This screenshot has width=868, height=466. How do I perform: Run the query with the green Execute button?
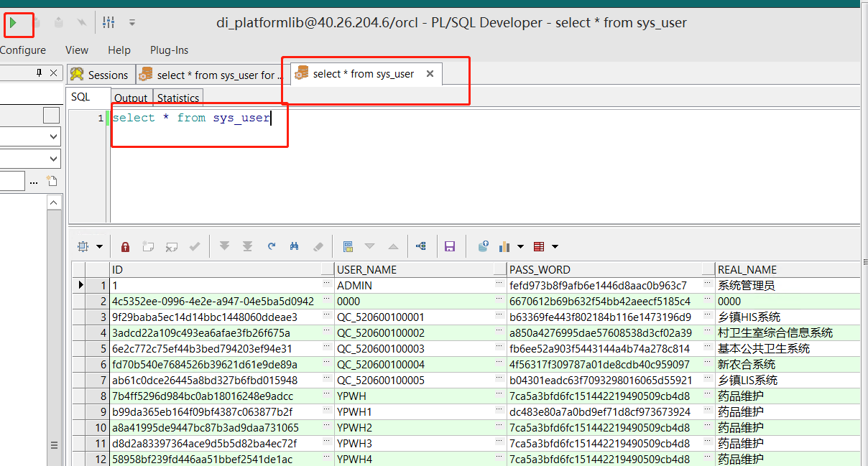[13, 23]
